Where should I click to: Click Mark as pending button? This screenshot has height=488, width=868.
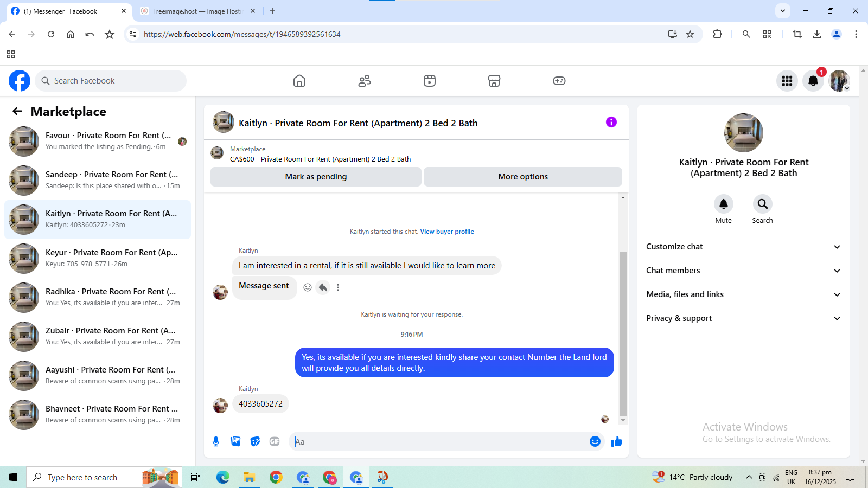point(316,177)
